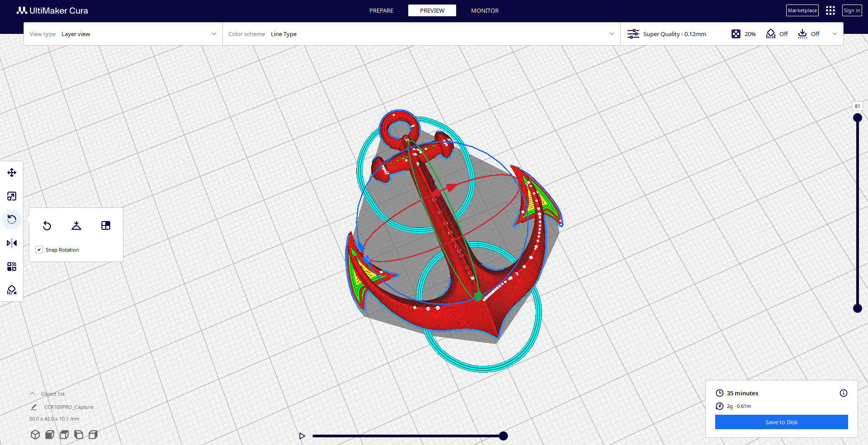Select the Rotate tool in left toolbar

coord(12,220)
